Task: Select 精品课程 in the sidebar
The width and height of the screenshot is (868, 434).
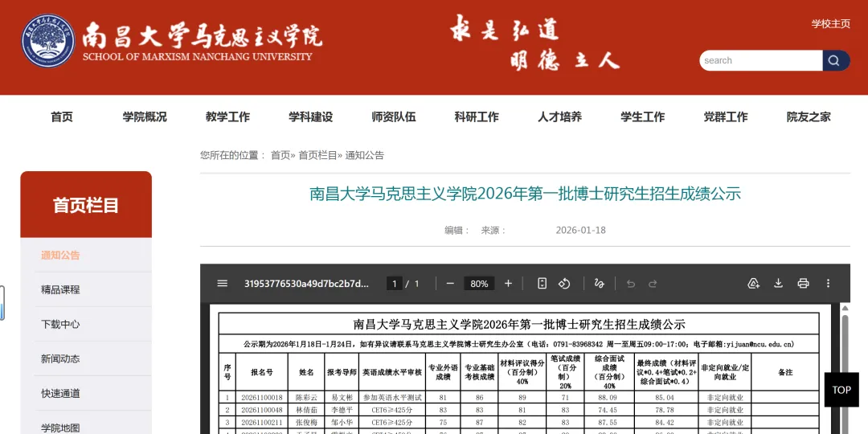Action: coord(60,289)
